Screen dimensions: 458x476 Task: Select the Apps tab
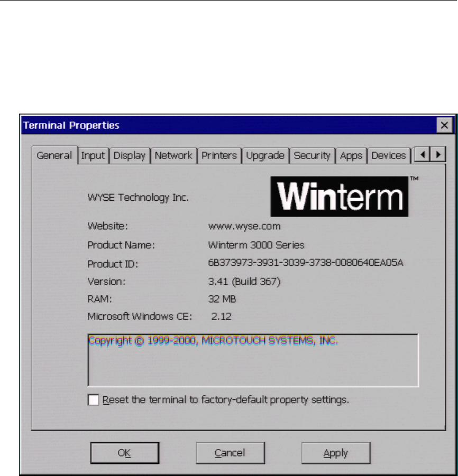[351, 156]
